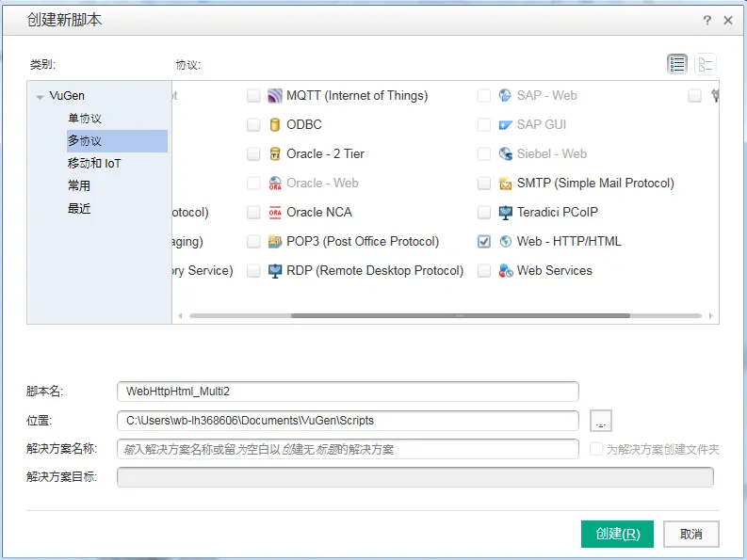The image size is (747, 560).
Task: Focus the 位置 path field
Action: pyautogui.click(x=348, y=421)
